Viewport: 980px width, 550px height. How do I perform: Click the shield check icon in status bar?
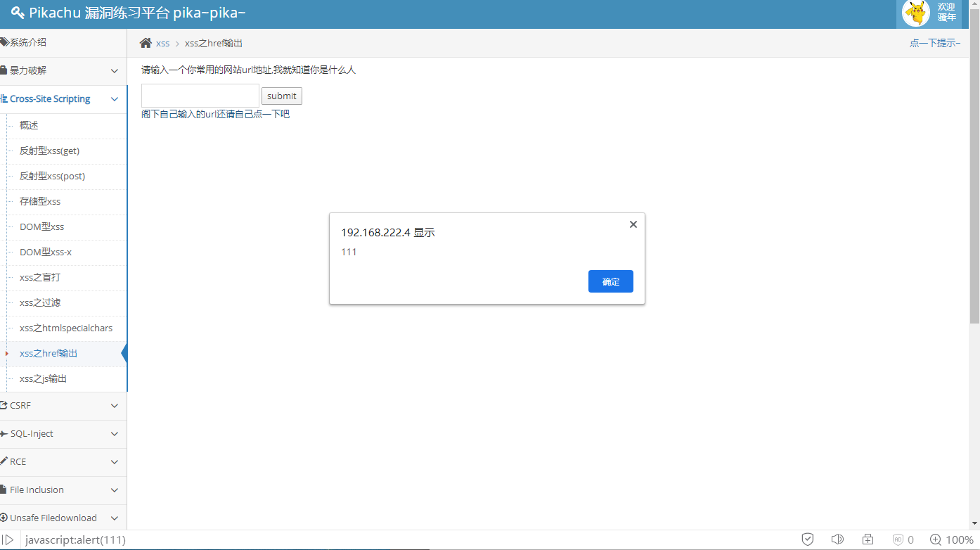pyautogui.click(x=807, y=539)
